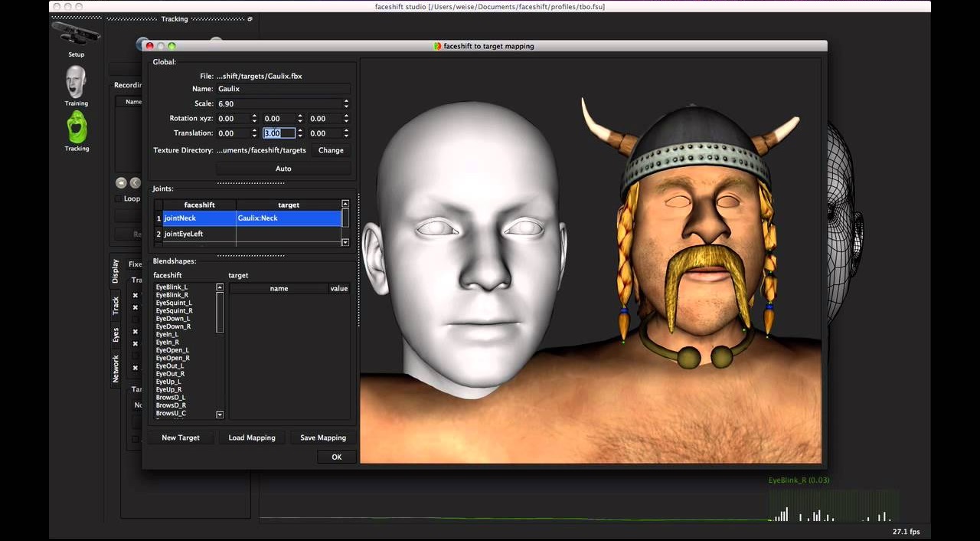Click the Rotation x value field
Image resolution: width=980 pixels, height=541 pixels.
(x=233, y=119)
